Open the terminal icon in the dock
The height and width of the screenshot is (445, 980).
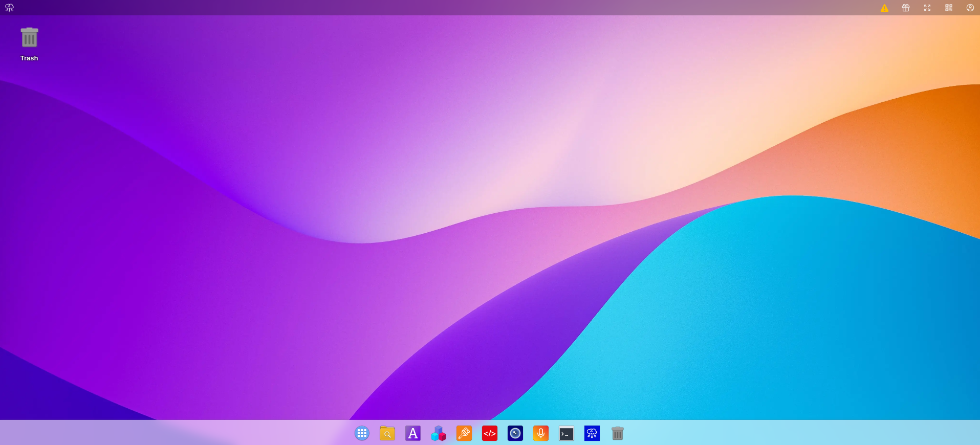pos(567,433)
